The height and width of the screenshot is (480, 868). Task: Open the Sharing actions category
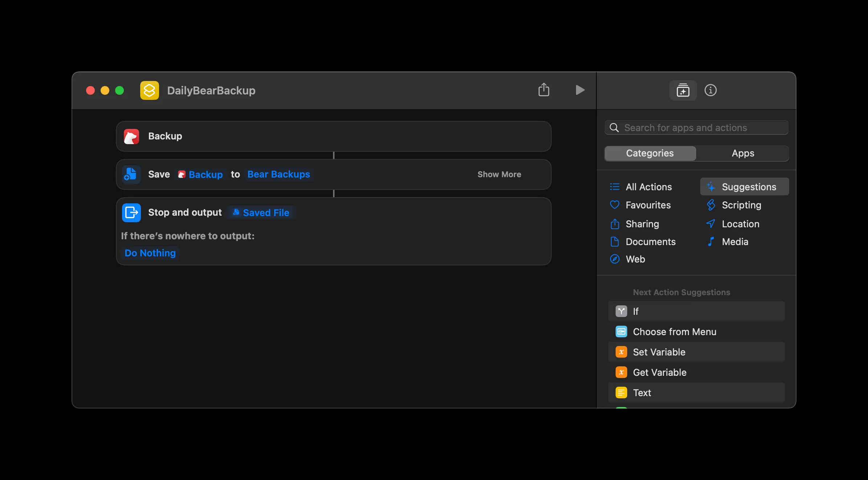coord(642,224)
